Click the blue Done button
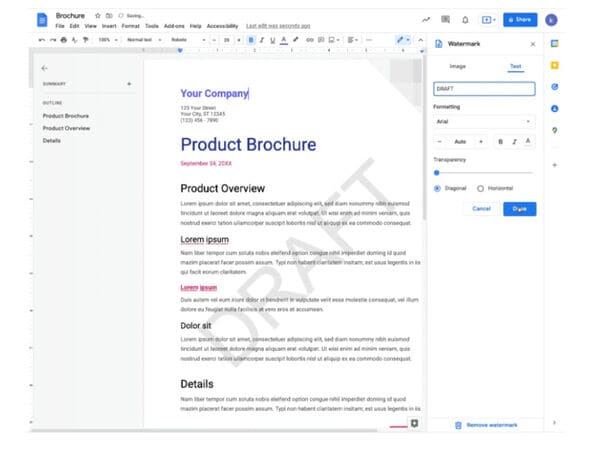 [519, 209]
